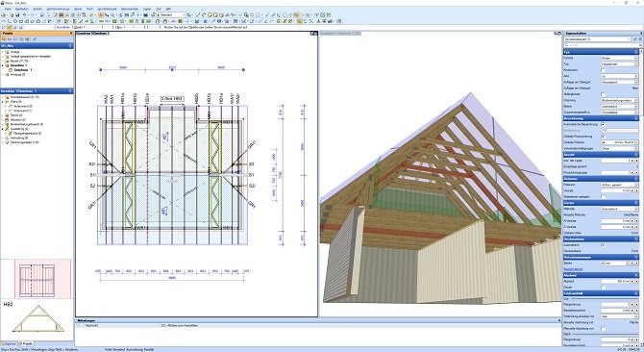
Task: Open the Datei menu
Action: pyautogui.click(x=8, y=9)
